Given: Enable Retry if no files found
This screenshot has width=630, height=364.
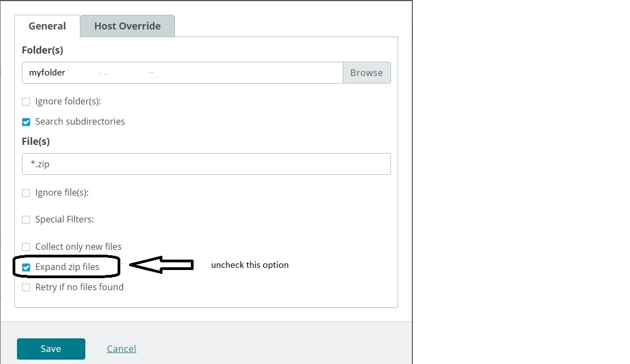Looking at the screenshot, I should 26,287.
